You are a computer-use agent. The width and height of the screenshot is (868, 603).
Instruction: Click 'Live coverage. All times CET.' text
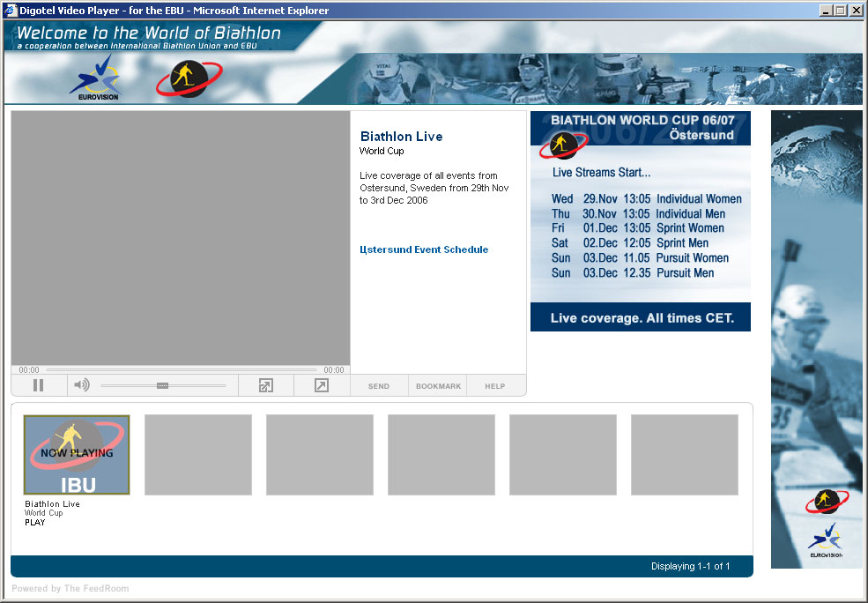pyautogui.click(x=642, y=318)
